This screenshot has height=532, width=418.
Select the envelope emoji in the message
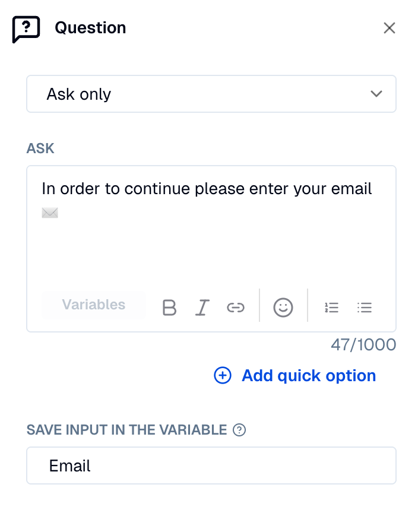49,213
